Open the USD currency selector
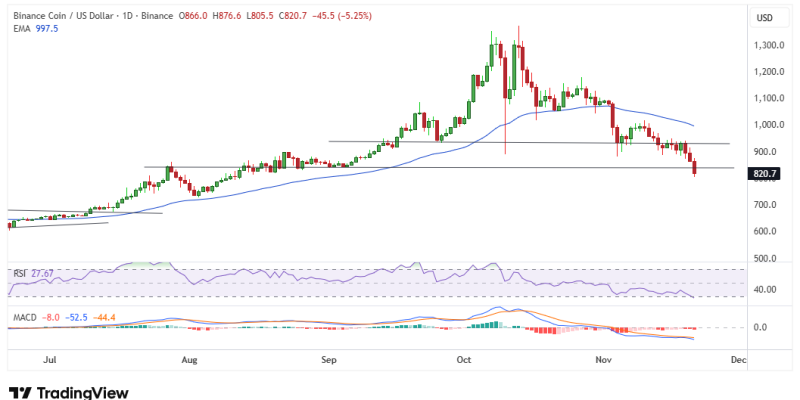 click(x=765, y=18)
